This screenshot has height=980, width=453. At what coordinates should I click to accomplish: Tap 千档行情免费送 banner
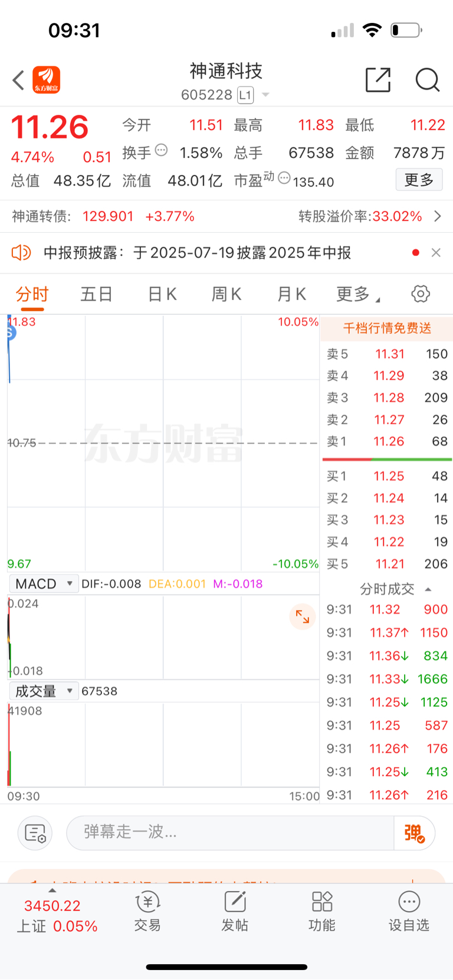[x=387, y=328]
